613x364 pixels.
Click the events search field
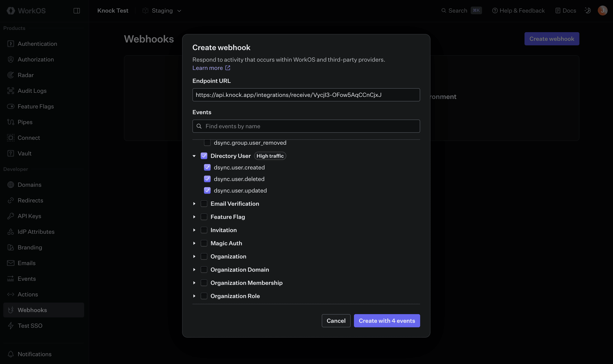[x=306, y=126]
